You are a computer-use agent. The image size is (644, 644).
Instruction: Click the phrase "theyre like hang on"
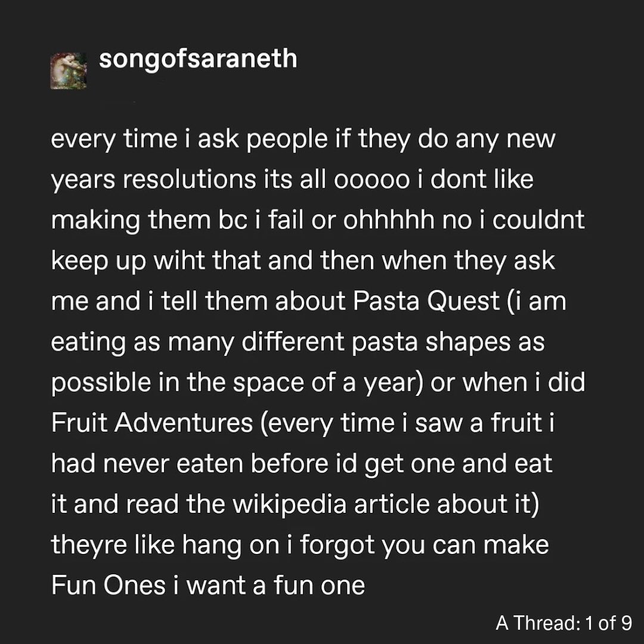click(x=166, y=544)
